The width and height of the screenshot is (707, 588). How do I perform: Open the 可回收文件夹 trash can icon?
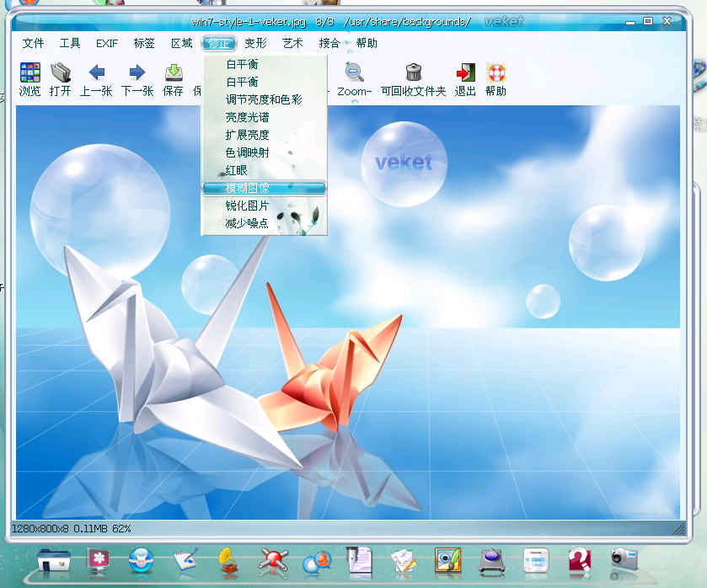coord(414,72)
